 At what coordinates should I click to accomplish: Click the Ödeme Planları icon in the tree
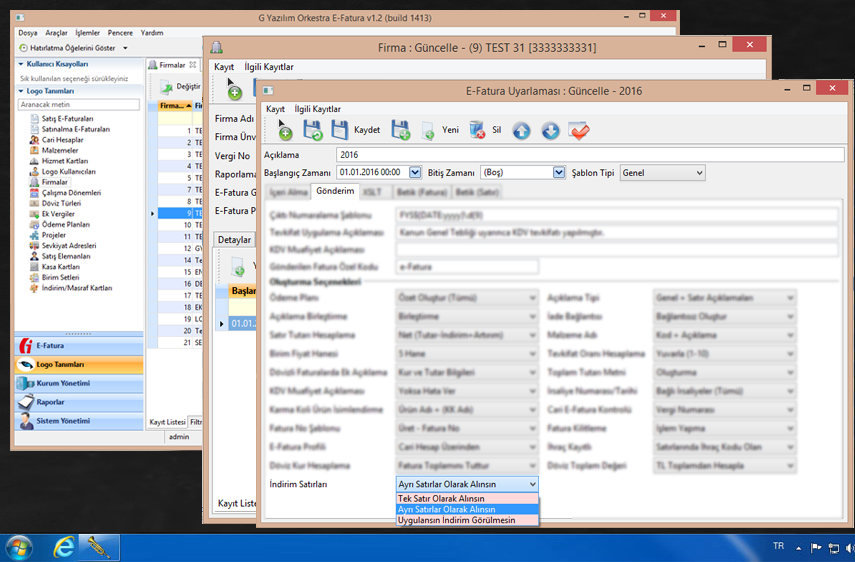coord(34,224)
